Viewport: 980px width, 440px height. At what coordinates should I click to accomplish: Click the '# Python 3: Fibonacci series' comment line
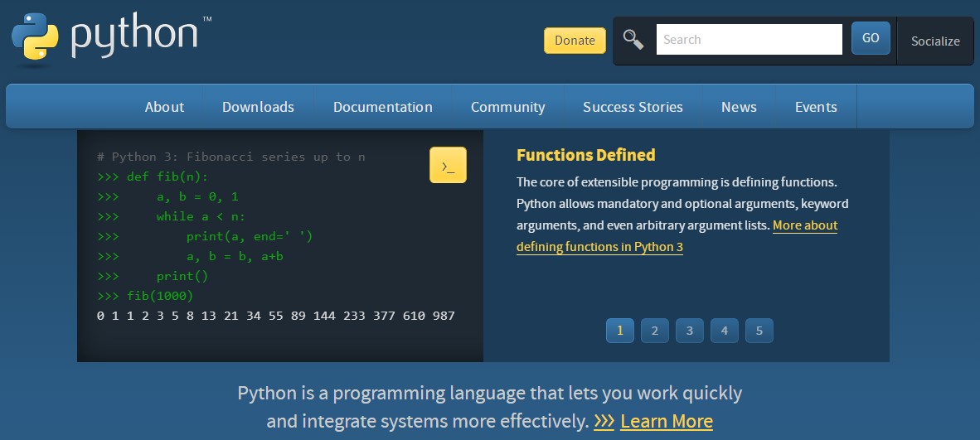tap(230, 157)
